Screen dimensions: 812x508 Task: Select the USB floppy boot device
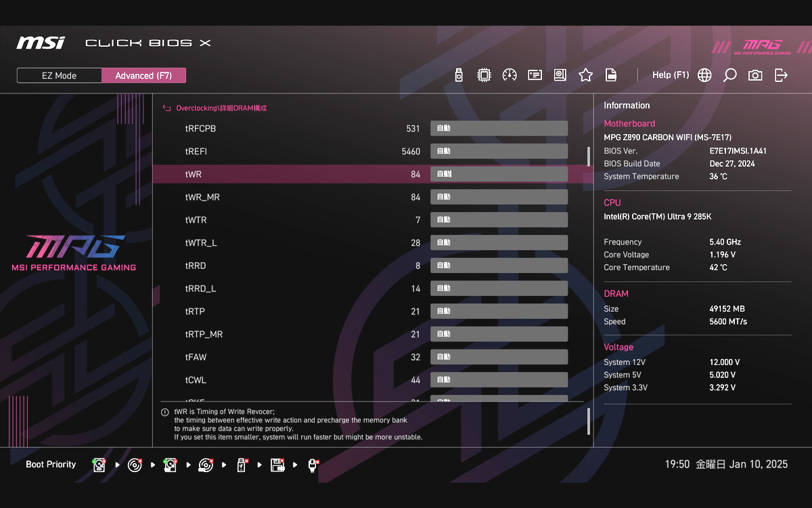277,465
